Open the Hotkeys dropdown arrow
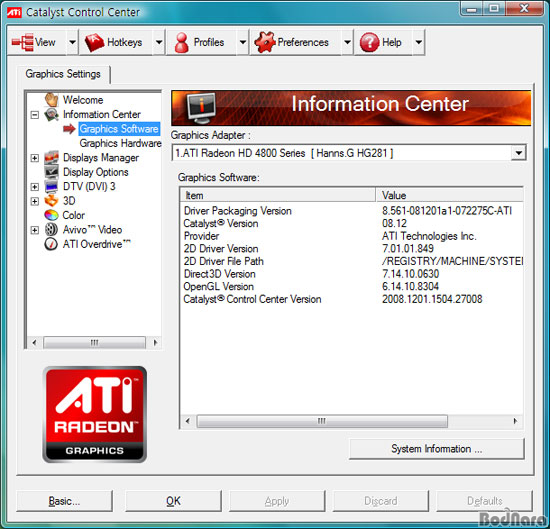 tap(159, 42)
